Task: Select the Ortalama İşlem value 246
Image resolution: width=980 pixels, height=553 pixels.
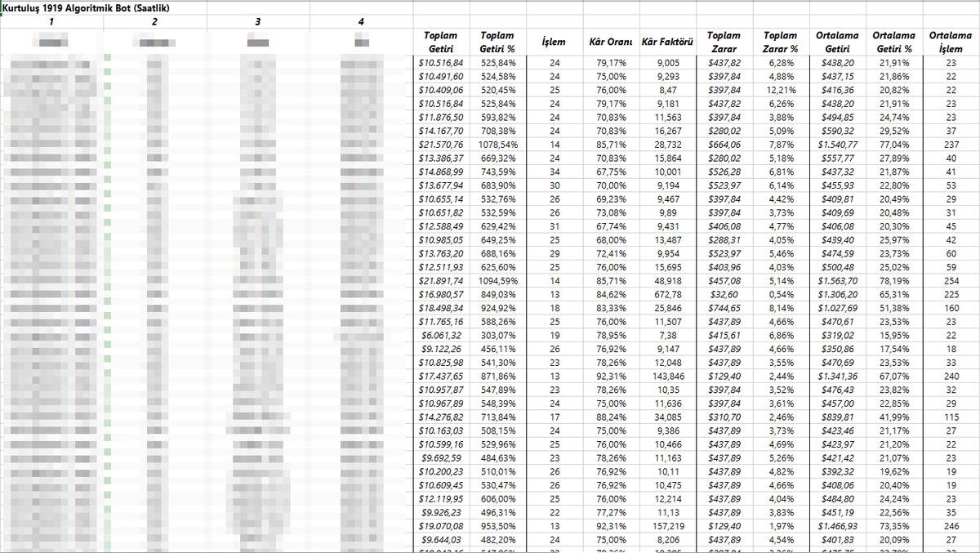Action: [x=951, y=527]
